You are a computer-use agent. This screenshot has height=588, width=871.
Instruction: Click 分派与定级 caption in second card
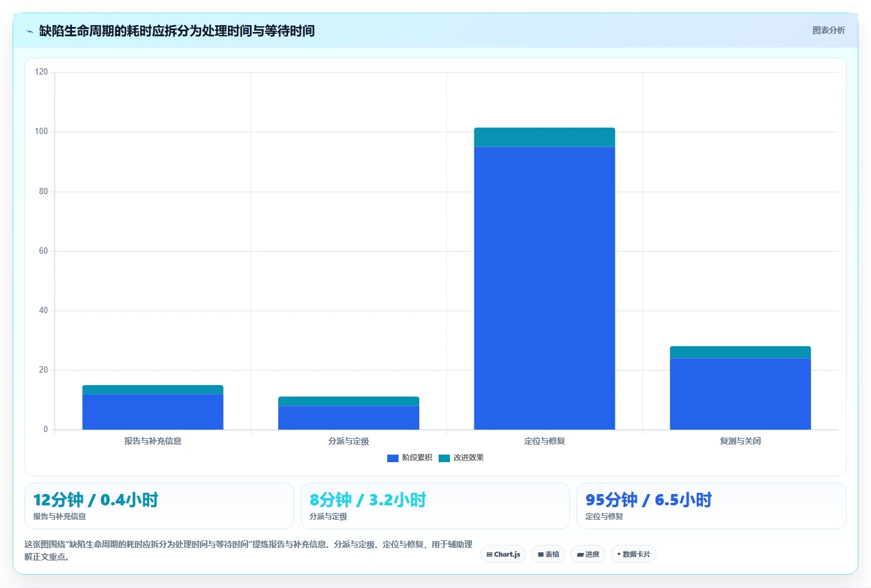pos(328,517)
